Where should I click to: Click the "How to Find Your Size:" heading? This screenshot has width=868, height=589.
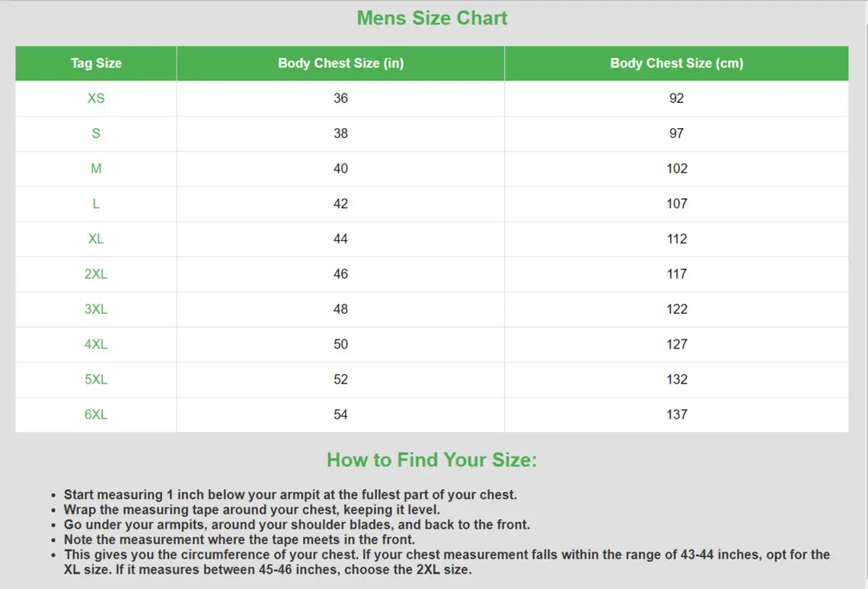[432, 459]
